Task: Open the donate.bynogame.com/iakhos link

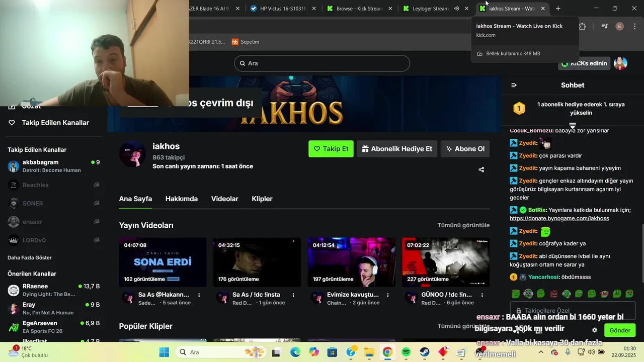Action: [x=559, y=218]
